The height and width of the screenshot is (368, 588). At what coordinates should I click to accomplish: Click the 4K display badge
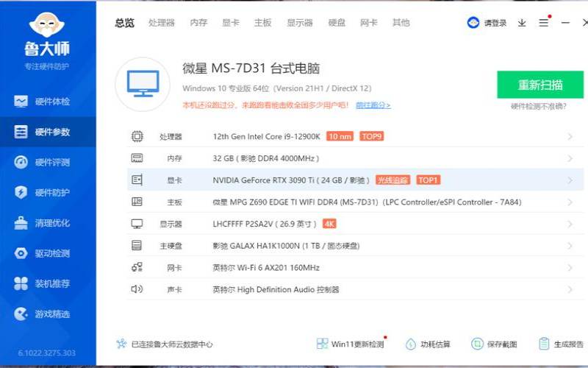click(x=329, y=224)
